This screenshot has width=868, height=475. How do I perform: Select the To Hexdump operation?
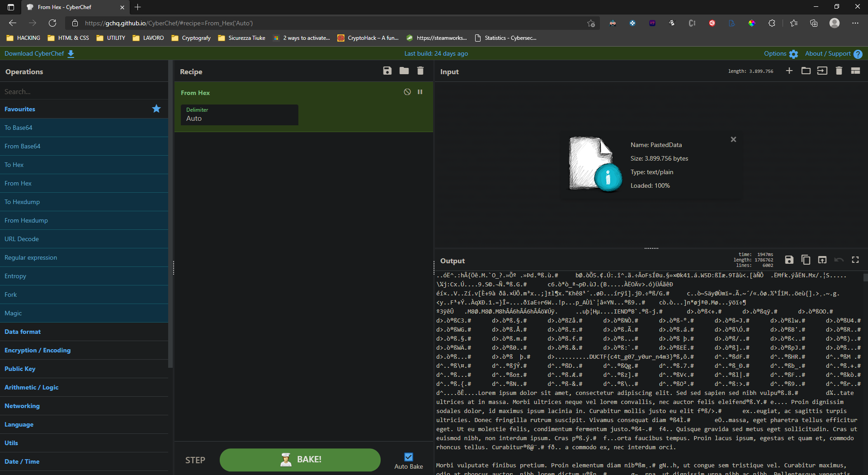click(x=84, y=202)
